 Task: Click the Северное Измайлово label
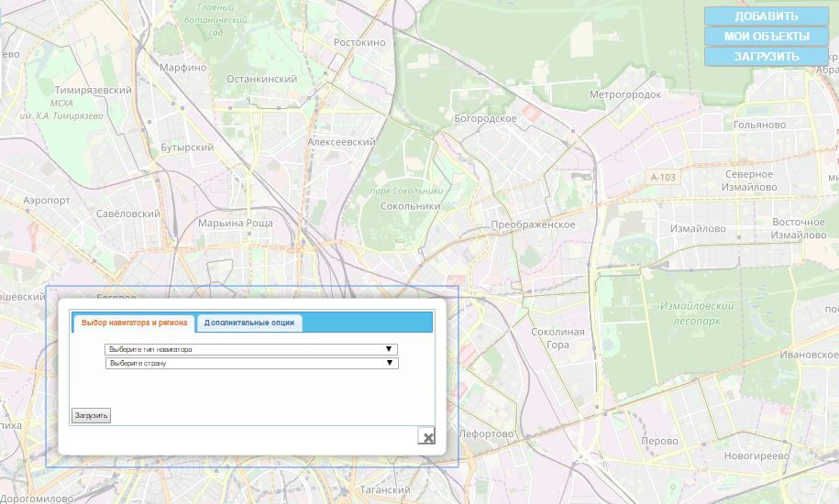pyautogui.click(x=749, y=181)
